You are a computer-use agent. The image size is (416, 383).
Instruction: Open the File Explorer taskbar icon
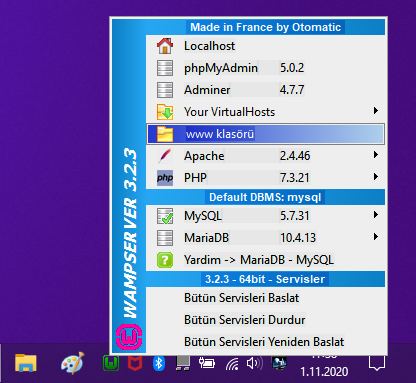(x=26, y=363)
